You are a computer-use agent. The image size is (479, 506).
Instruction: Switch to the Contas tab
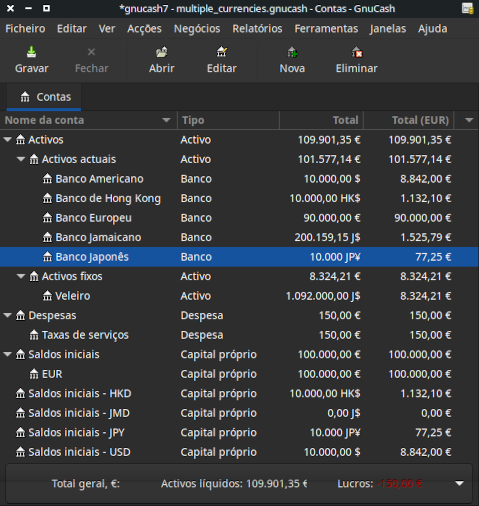click(x=44, y=97)
